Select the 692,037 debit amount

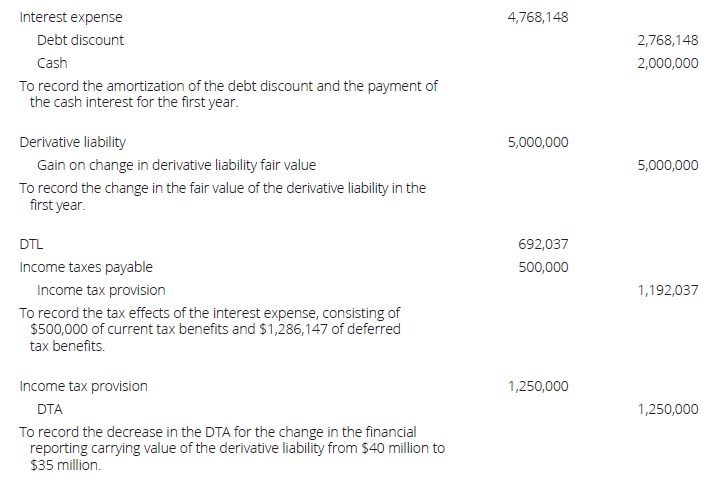pos(544,244)
